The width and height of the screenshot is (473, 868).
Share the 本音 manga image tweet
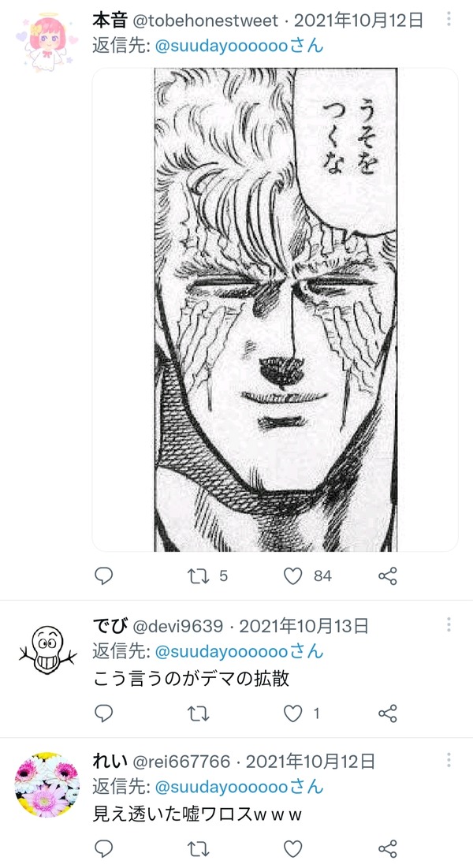[x=388, y=576]
